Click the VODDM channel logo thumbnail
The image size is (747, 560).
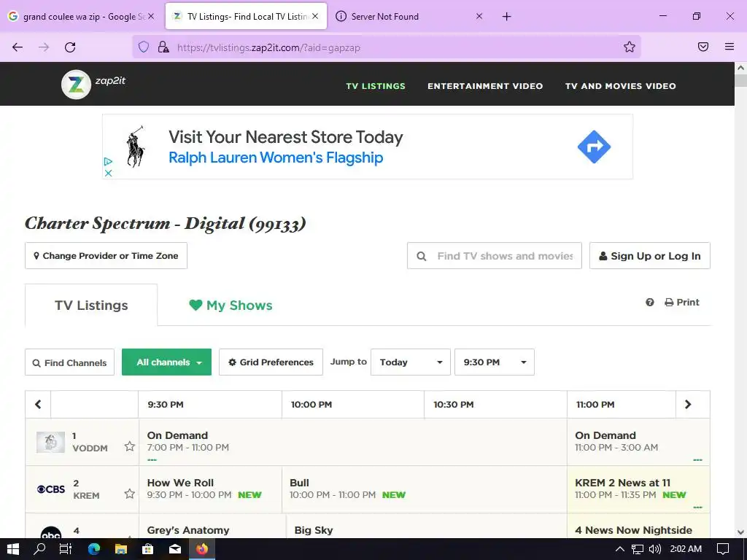tap(50, 443)
